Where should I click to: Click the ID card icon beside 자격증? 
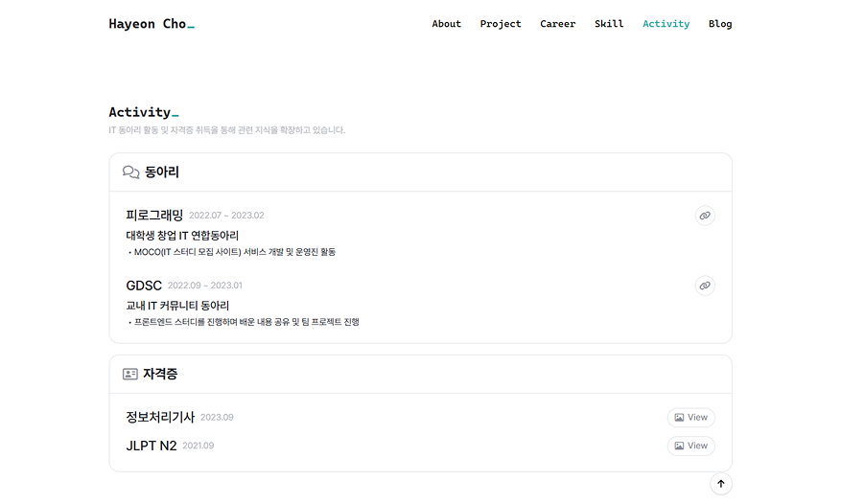(130, 374)
